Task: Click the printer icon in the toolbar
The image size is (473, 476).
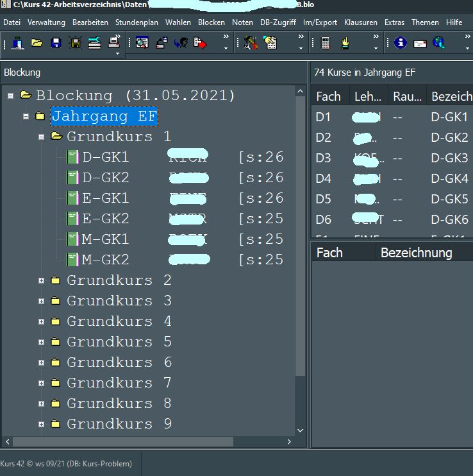Action: [113, 43]
